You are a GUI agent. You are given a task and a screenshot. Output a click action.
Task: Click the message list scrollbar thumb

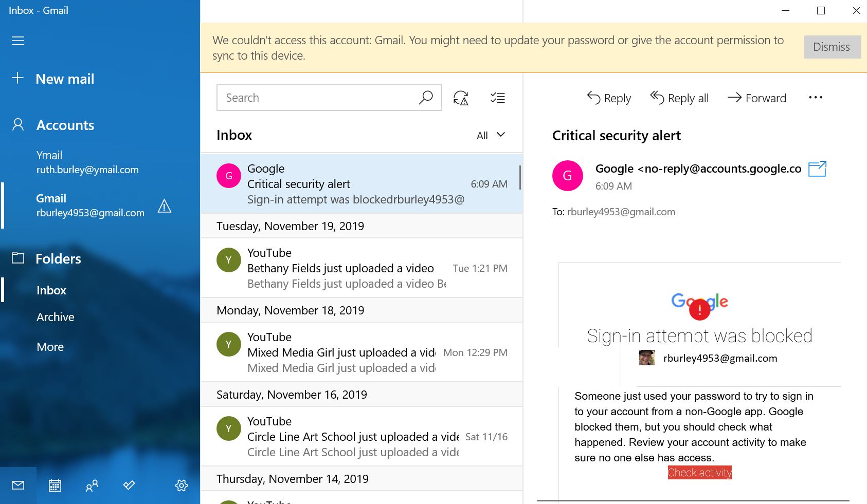click(x=520, y=177)
